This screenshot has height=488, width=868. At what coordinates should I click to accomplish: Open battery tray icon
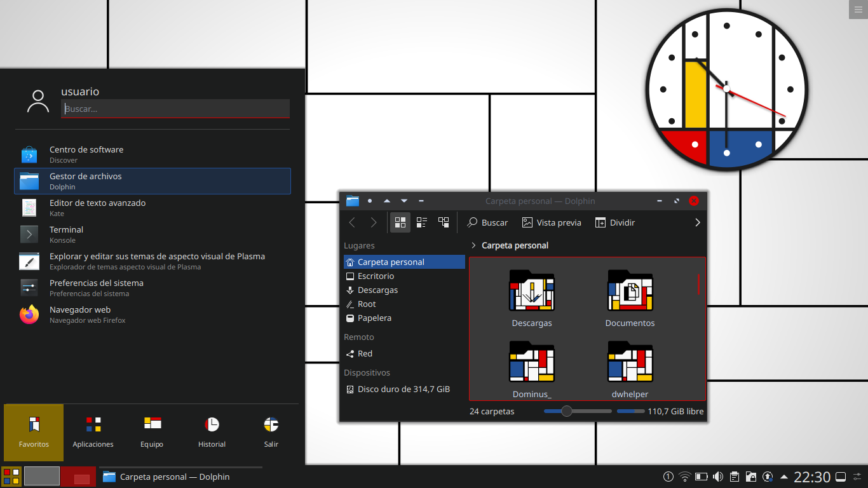click(702, 477)
